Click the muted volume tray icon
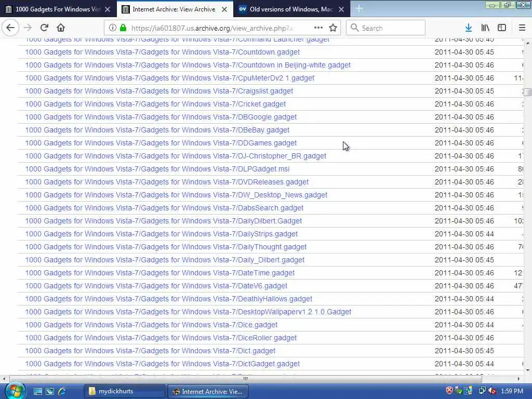Image resolution: width=532 pixels, height=399 pixels. click(492, 391)
